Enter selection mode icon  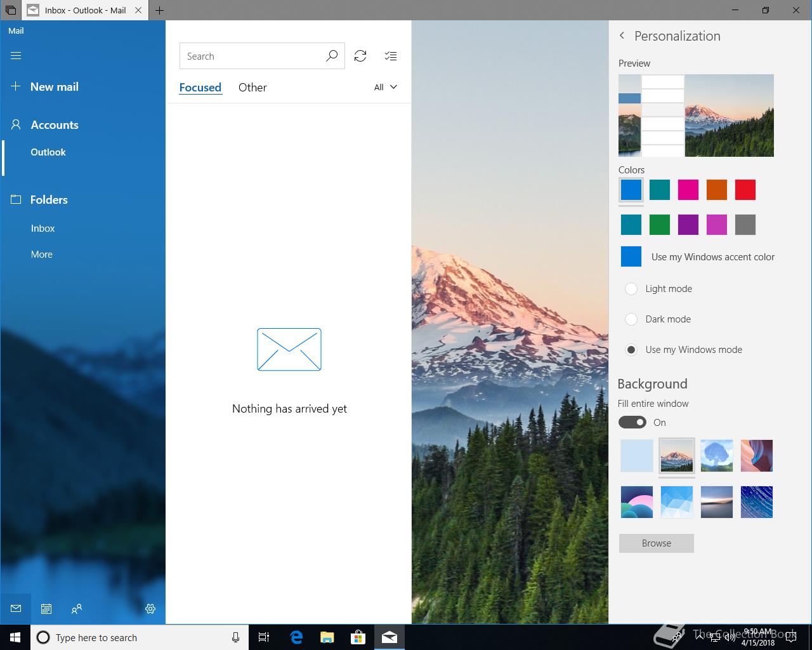click(391, 56)
